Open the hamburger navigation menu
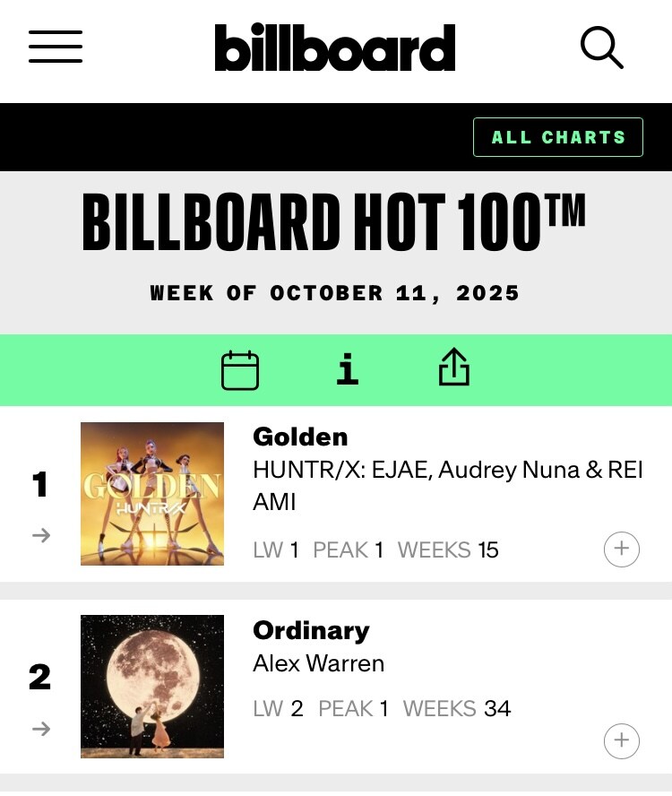Viewport: 672px width, 796px height. click(x=56, y=47)
